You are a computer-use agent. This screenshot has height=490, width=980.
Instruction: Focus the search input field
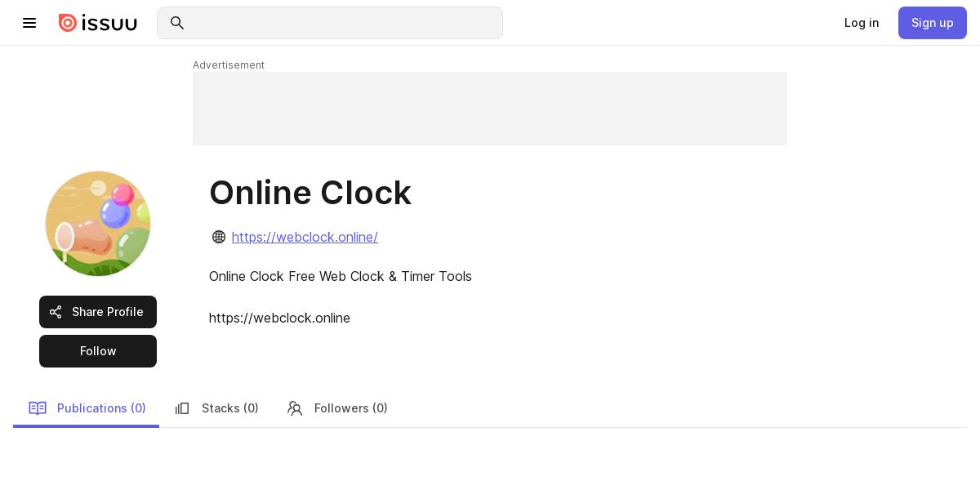pyautogui.click(x=330, y=23)
